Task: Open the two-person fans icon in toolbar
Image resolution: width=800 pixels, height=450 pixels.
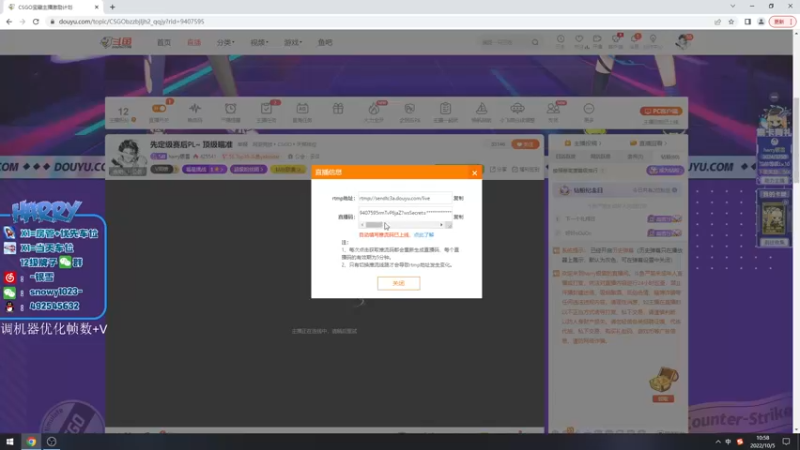Action: (x=553, y=109)
